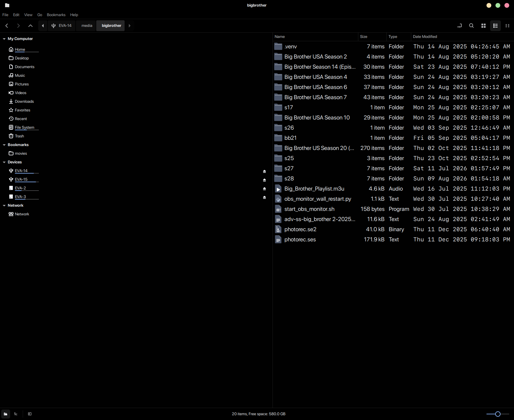Go back with the left arrow
The image size is (514, 420).
coord(7,26)
